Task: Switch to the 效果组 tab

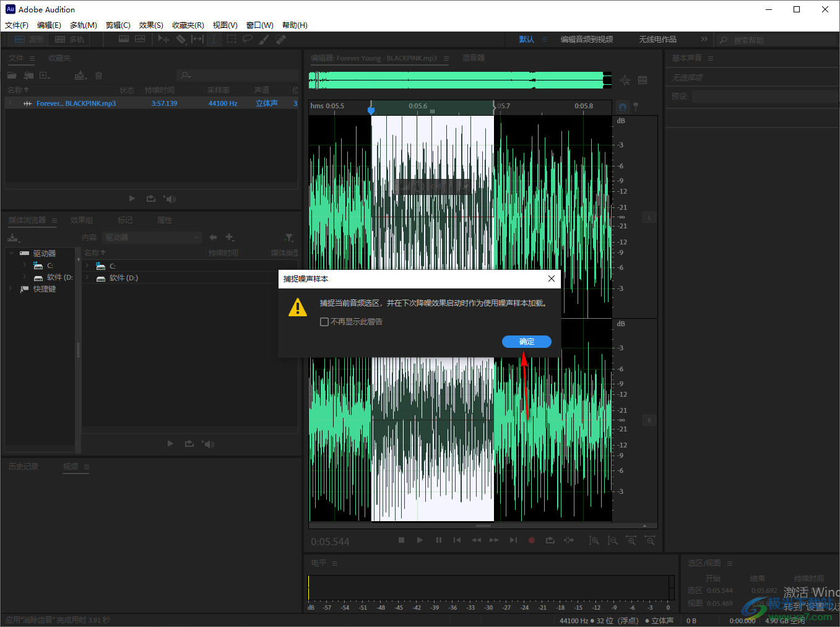Action: point(82,220)
